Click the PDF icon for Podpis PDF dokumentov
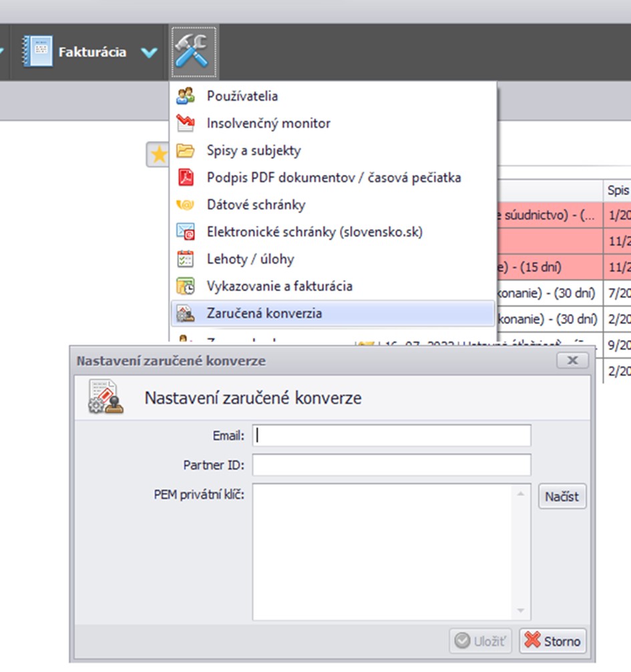Viewport: 631px width, 672px height. click(185, 178)
